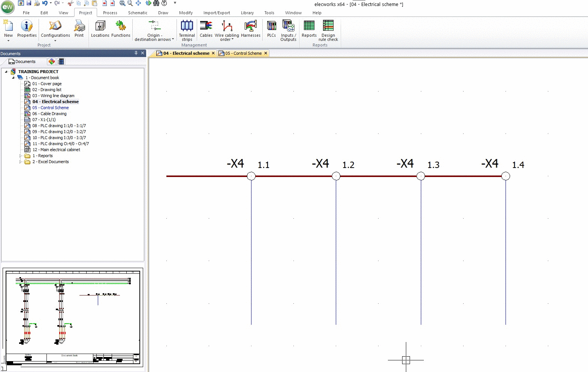Click the Save icon in the quick access toolbar

[29, 3]
